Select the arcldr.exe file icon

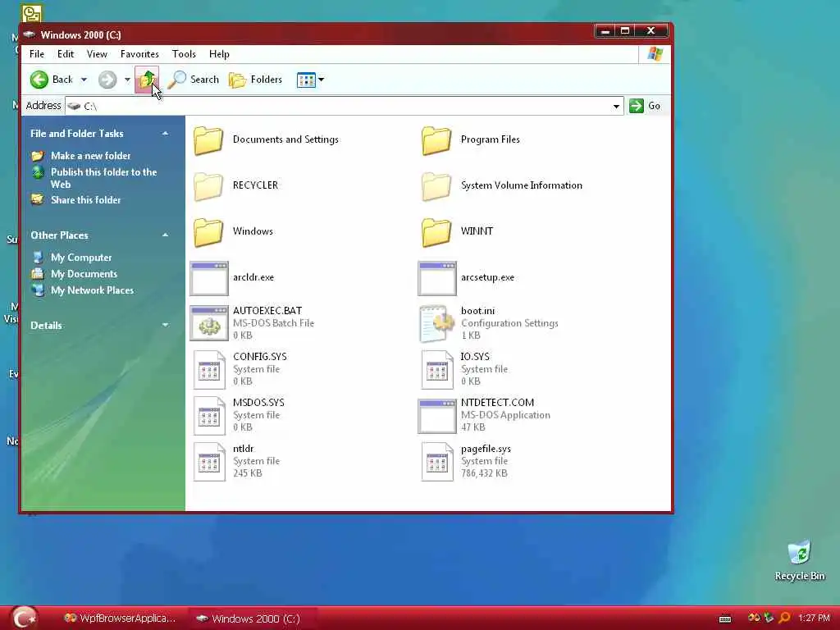click(x=209, y=278)
